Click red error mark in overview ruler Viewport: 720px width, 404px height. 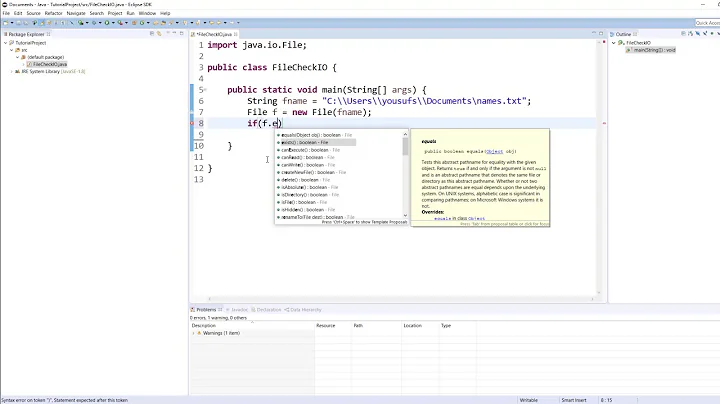[x=604, y=123]
